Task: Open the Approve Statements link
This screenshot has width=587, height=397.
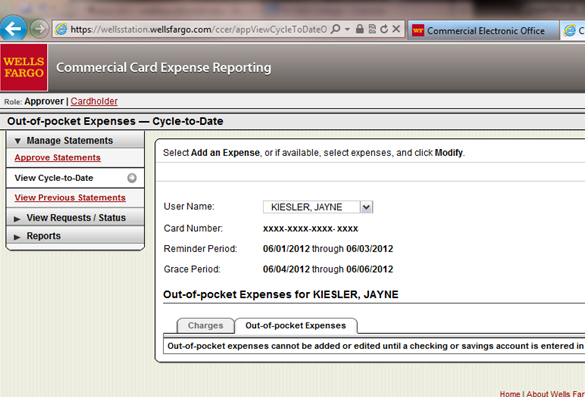Action: point(58,158)
